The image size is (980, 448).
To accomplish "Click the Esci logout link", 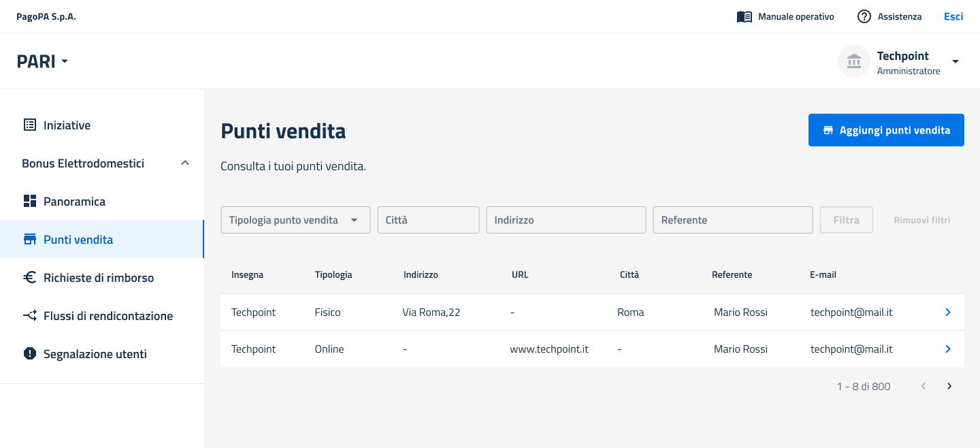I will click(x=953, y=16).
